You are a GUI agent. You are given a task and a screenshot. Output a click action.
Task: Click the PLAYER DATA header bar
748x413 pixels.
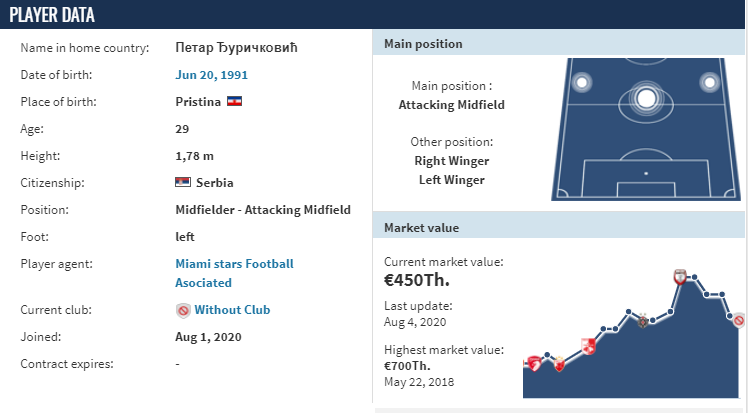click(373, 14)
